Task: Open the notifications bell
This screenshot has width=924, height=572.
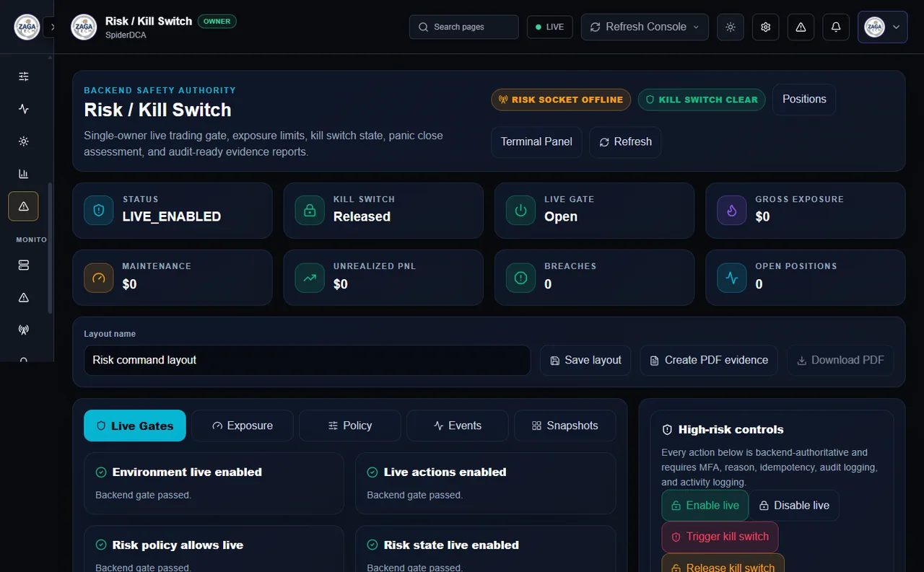Action: coord(836,27)
